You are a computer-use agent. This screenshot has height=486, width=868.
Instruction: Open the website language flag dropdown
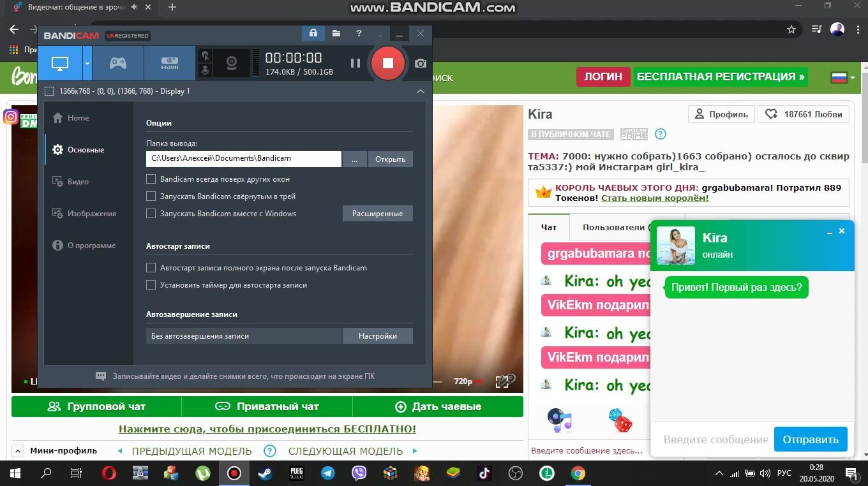pos(842,77)
